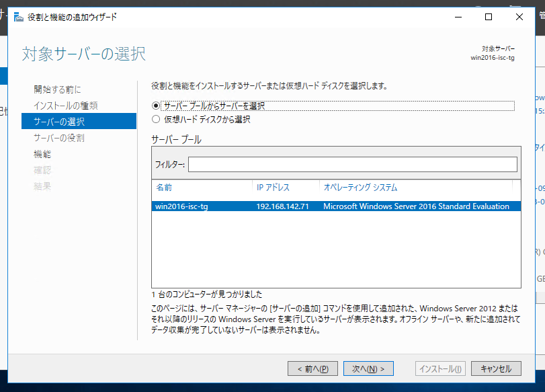Maximize the wizard window
The image size is (545, 392).
click(x=489, y=17)
